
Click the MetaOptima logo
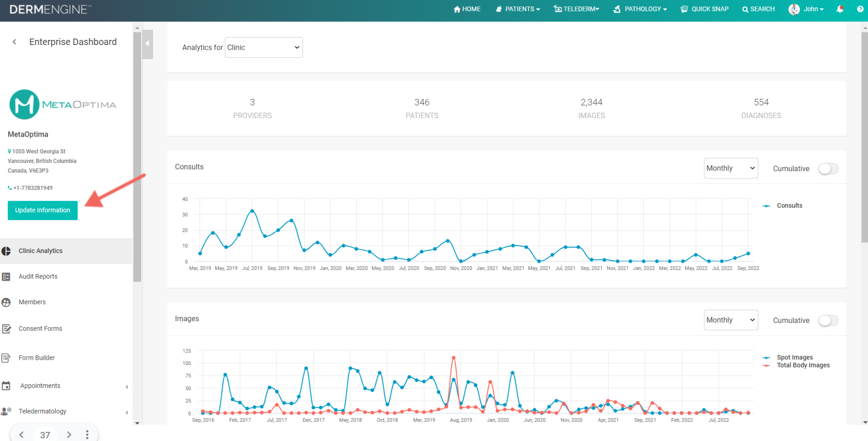63,104
